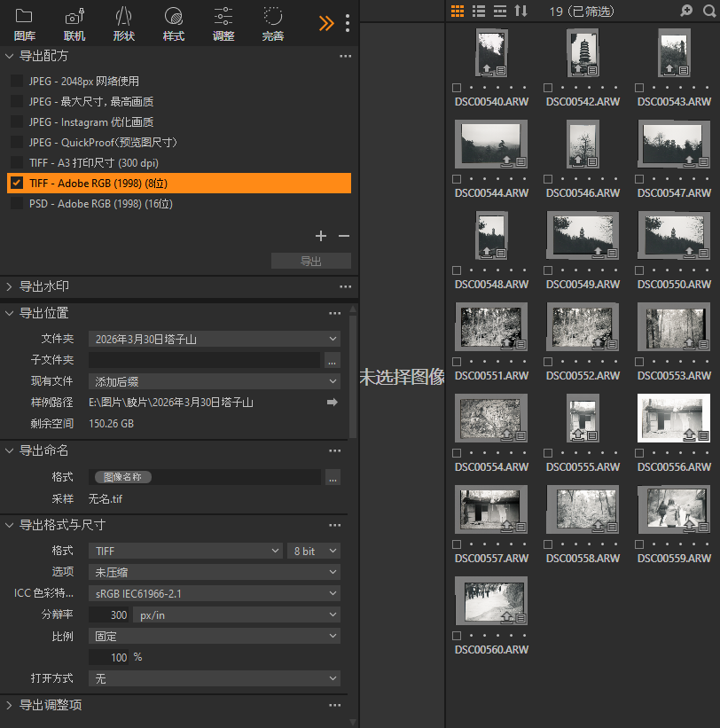This screenshot has height=728, width=720.
Task: Click the 导出 export button
Action: [x=310, y=261]
